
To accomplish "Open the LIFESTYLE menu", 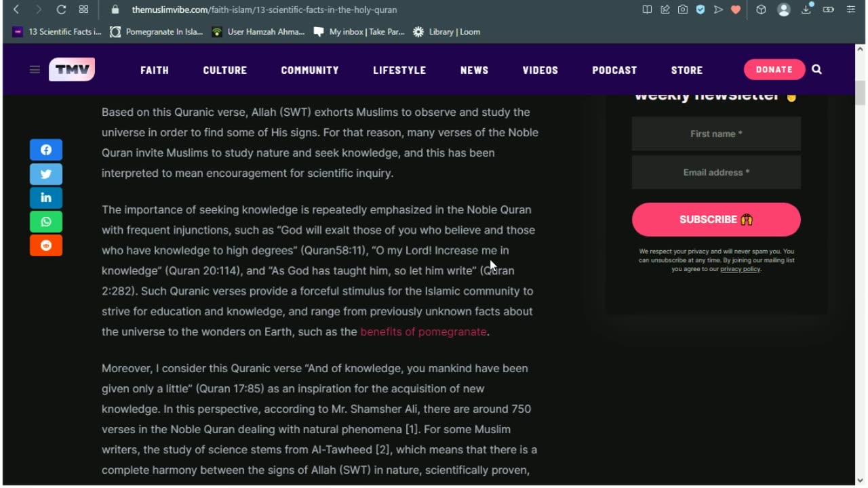I will pyautogui.click(x=399, y=70).
